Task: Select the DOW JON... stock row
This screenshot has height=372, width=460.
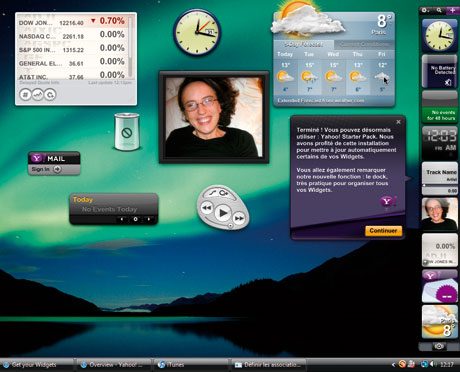Action: (x=72, y=22)
